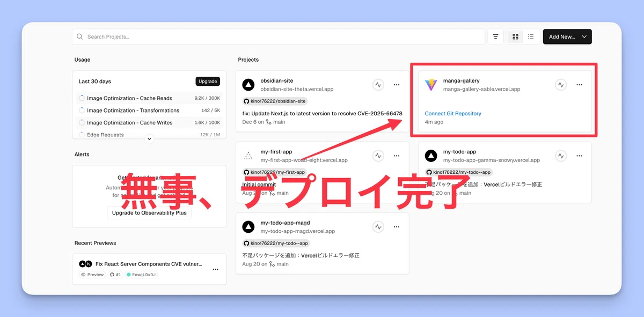The height and width of the screenshot is (317, 644).
Task: Open my-first-app activity icon
Action: 378,156
